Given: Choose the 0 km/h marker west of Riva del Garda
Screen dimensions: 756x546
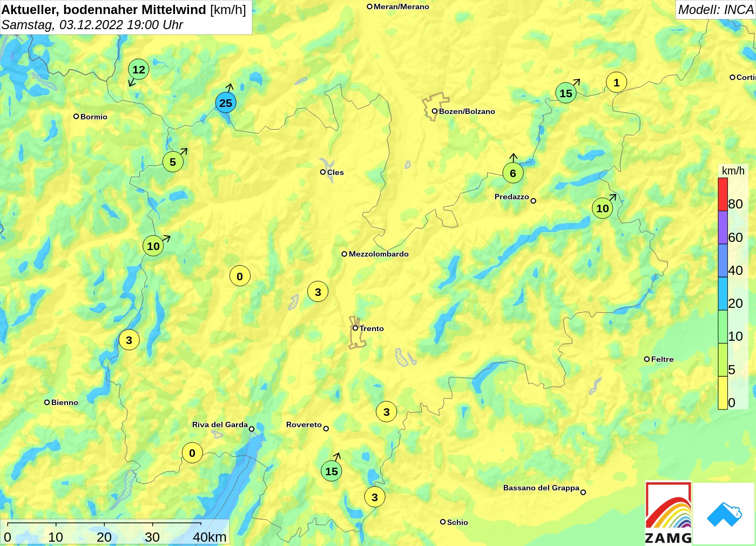Looking at the screenshot, I should 192,453.
